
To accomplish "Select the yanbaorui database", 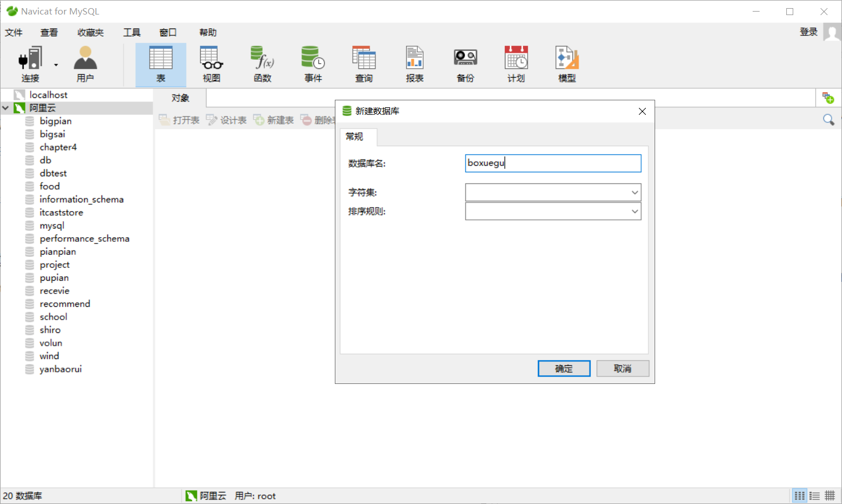I will click(61, 369).
